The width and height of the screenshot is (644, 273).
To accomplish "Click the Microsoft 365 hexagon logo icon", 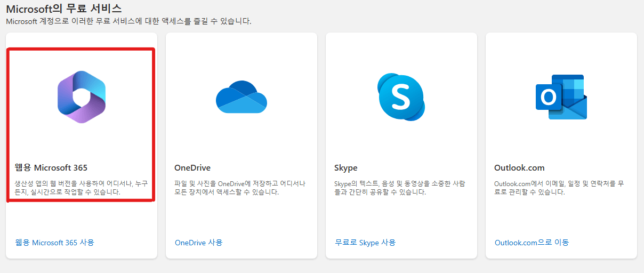I will tap(82, 97).
